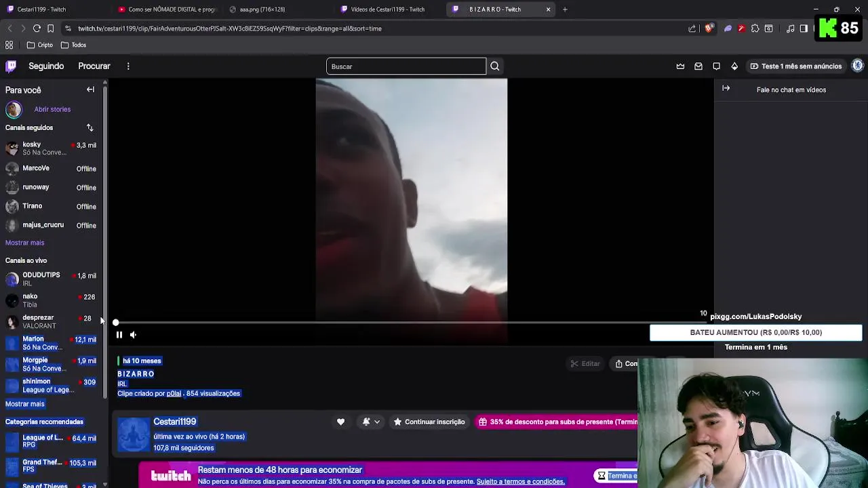Click the Bits diamond icon
Screen dimensions: 868x488
[x=734, y=66]
